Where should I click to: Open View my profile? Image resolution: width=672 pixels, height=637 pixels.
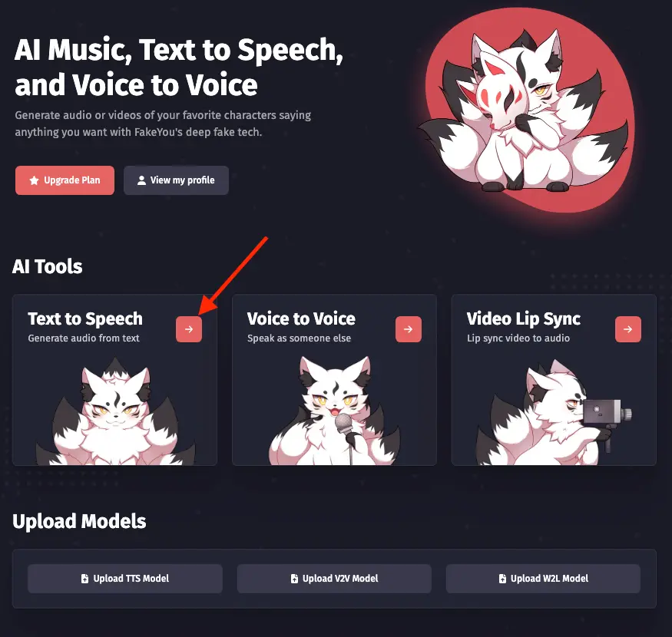(x=176, y=180)
